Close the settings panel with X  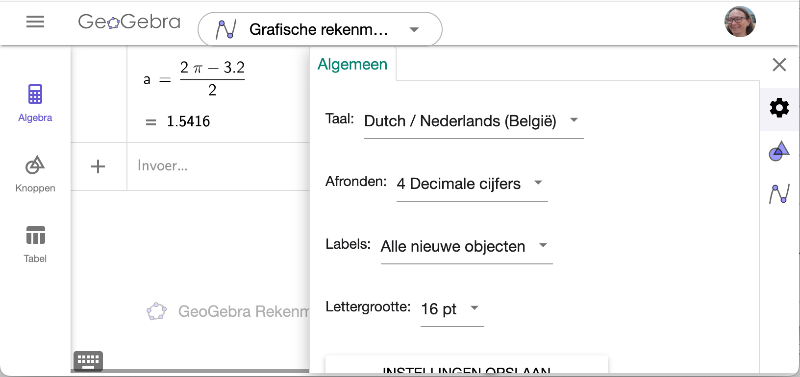[779, 65]
